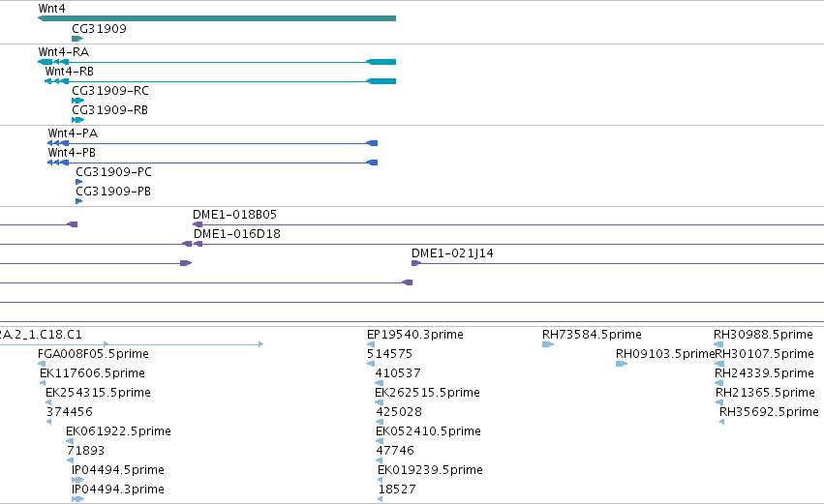Click the IP04494.5prime arrow glyph
The image size is (824, 504).
(77, 479)
